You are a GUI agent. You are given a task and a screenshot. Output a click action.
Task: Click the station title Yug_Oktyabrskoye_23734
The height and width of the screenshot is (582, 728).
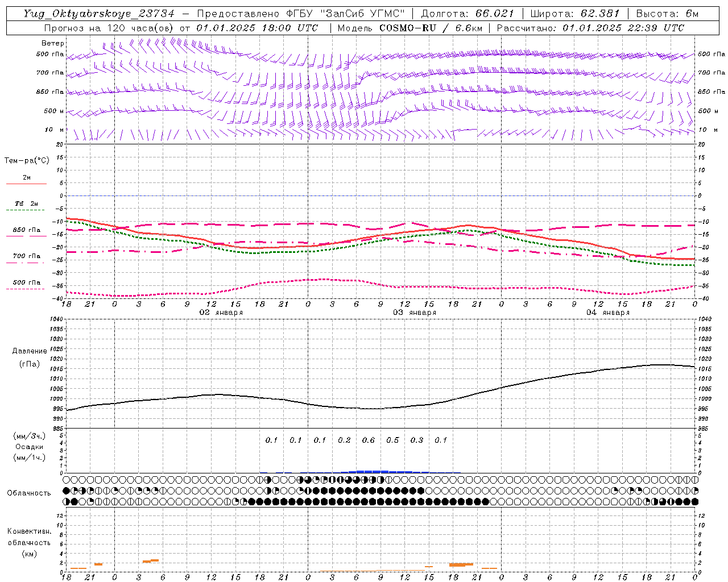tap(98, 14)
